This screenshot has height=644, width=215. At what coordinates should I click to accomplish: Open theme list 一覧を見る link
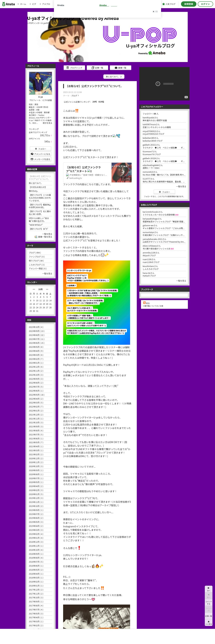(x=47, y=274)
